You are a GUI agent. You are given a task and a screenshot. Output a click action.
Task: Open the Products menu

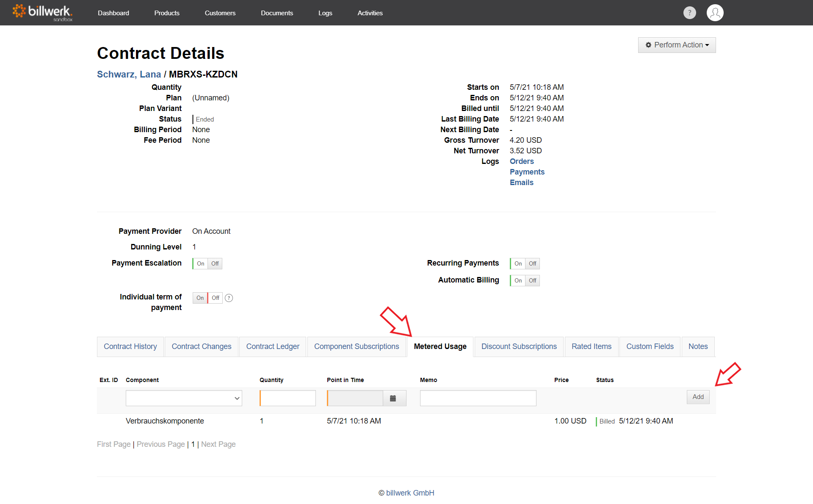pyautogui.click(x=167, y=13)
